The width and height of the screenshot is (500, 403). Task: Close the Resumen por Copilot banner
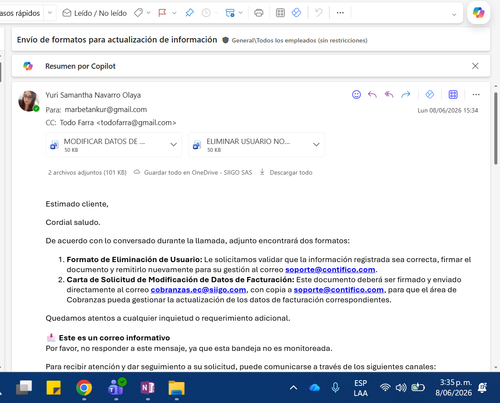(475, 66)
